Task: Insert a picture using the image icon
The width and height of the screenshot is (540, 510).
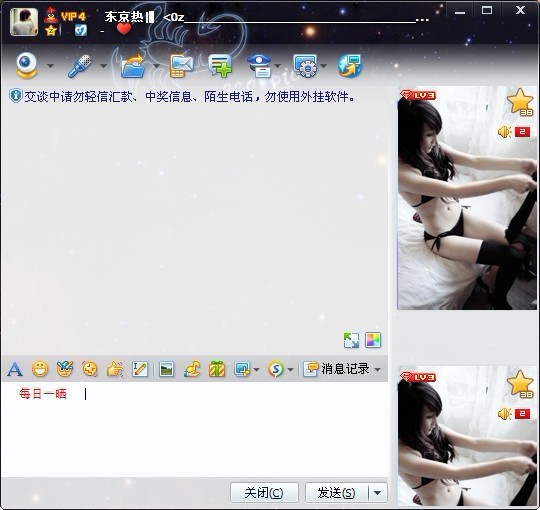Action: pyautogui.click(x=166, y=370)
